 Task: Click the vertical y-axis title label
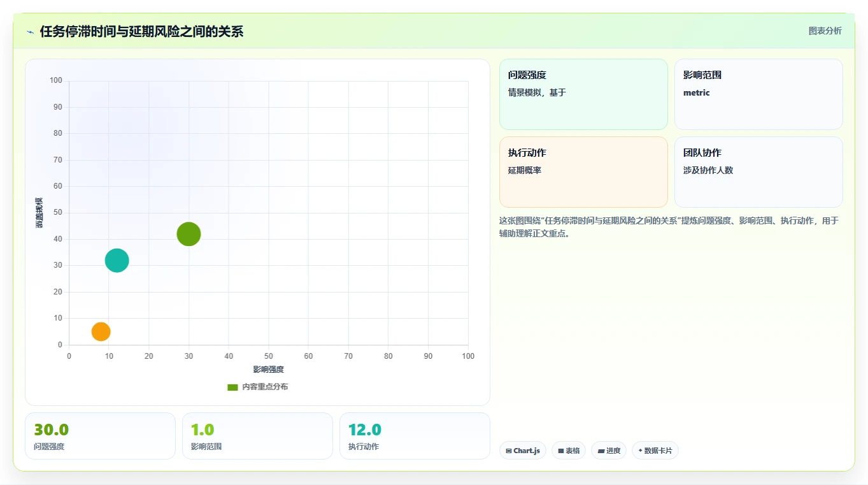coord(39,213)
